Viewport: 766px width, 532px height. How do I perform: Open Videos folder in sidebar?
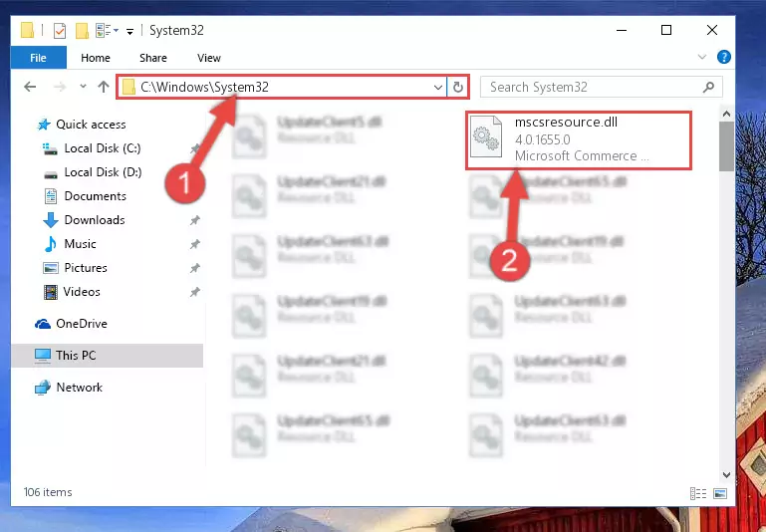(x=82, y=292)
